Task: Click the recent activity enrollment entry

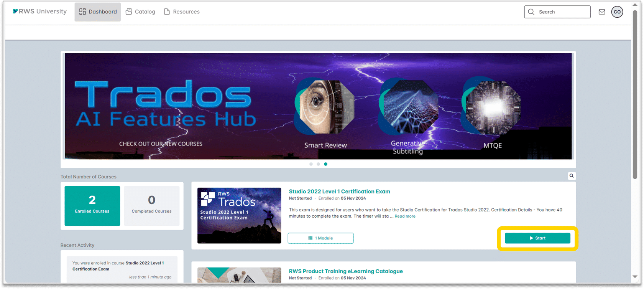Action: [122, 269]
